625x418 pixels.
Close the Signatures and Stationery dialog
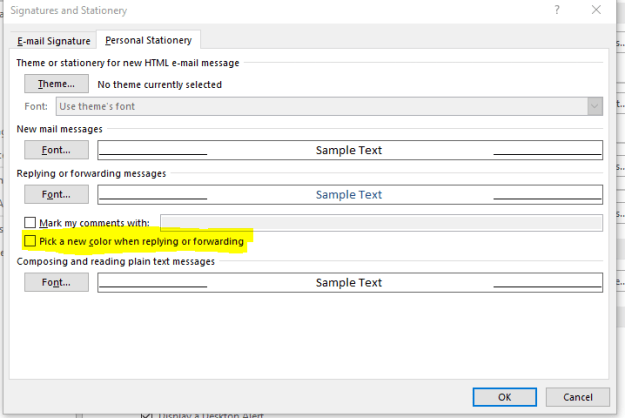[596, 10]
